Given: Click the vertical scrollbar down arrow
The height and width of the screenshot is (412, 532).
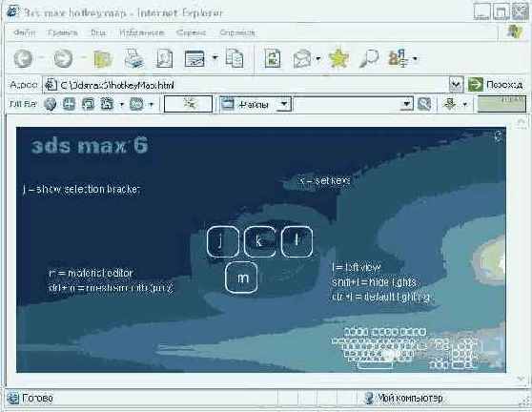Looking at the screenshot, I should (521, 379).
